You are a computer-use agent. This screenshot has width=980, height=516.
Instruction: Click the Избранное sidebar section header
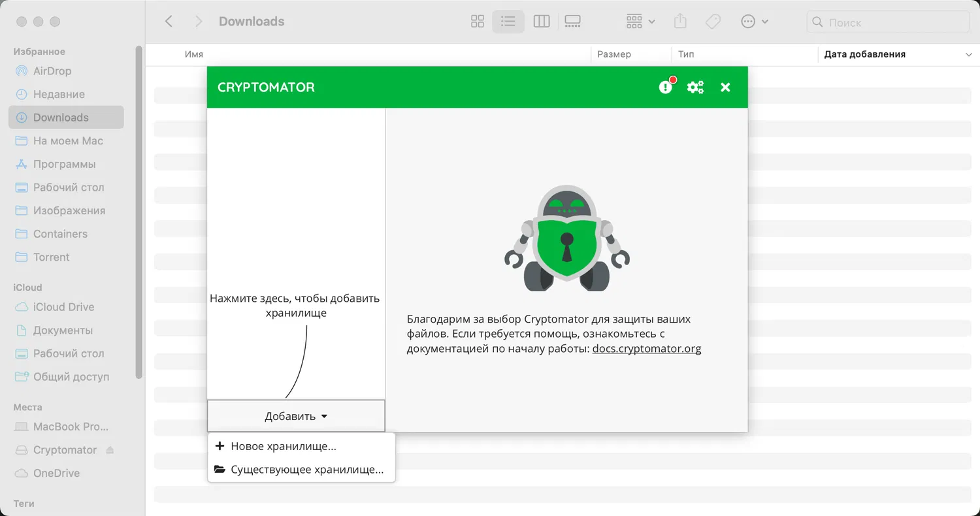pyautogui.click(x=39, y=52)
